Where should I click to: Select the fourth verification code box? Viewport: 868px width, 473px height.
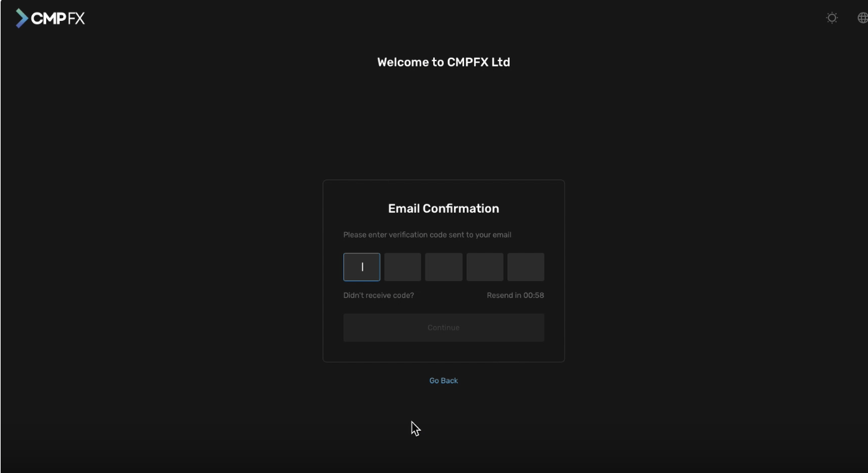tap(485, 267)
